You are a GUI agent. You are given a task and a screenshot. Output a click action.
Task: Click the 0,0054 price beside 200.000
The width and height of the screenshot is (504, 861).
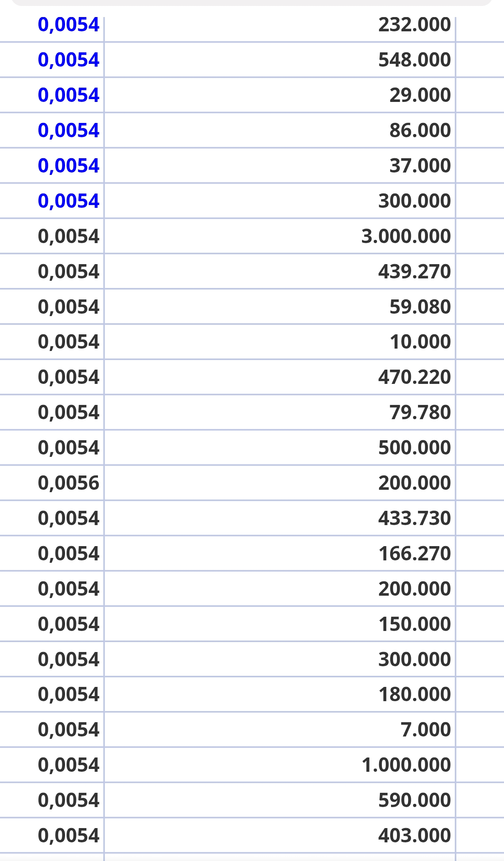[x=68, y=589]
